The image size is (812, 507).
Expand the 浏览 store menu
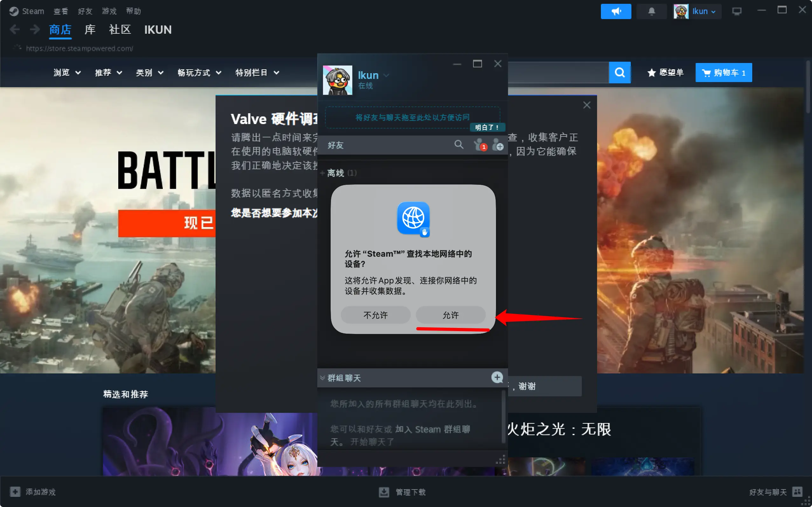click(67, 73)
